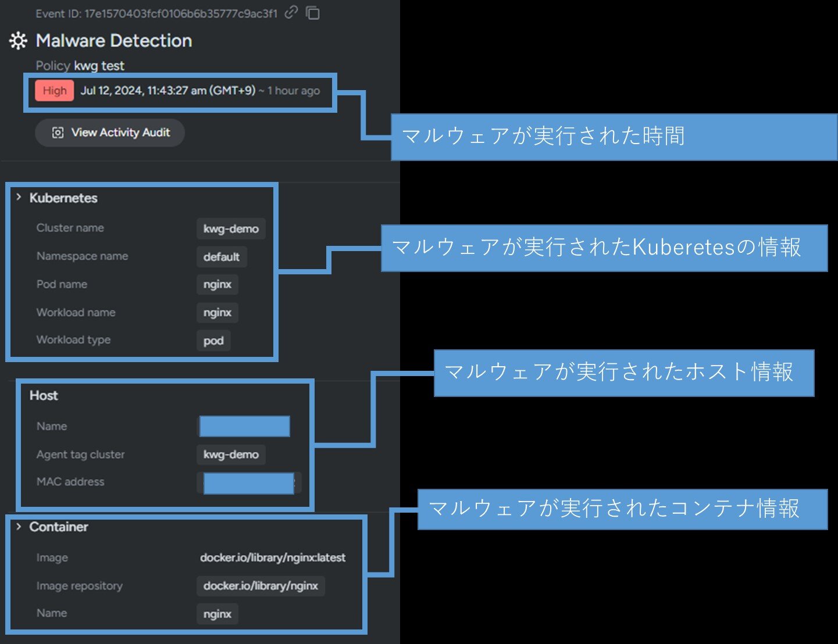Click the docker.io/library/nginx:latest image value
Viewport: 838px width, 644px height.
click(x=272, y=557)
